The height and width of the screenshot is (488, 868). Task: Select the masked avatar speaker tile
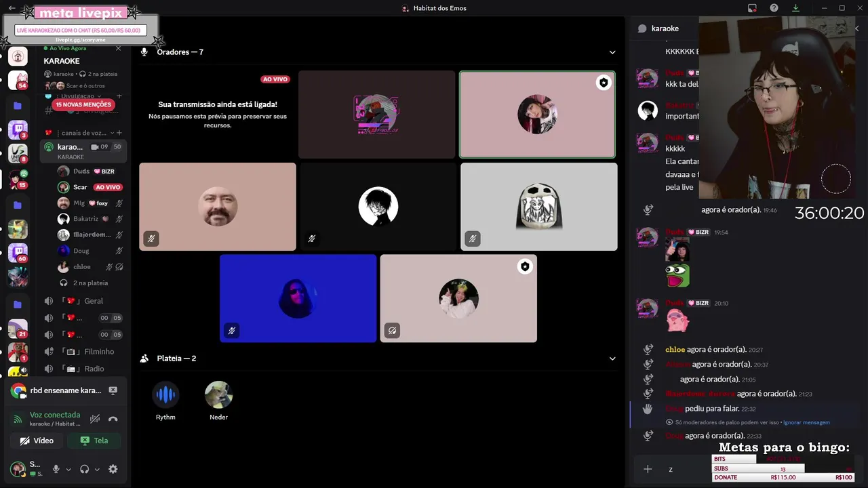coord(539,207)
